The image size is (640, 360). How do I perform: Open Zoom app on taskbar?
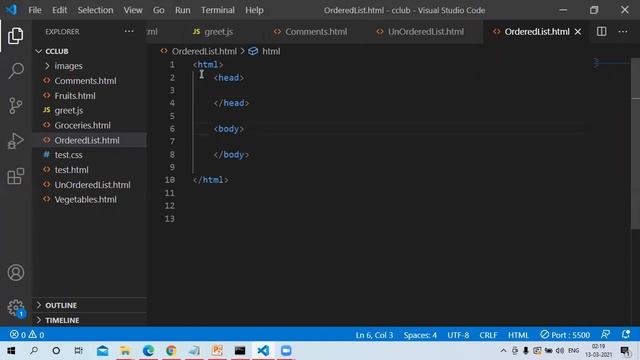pos(286,351)
